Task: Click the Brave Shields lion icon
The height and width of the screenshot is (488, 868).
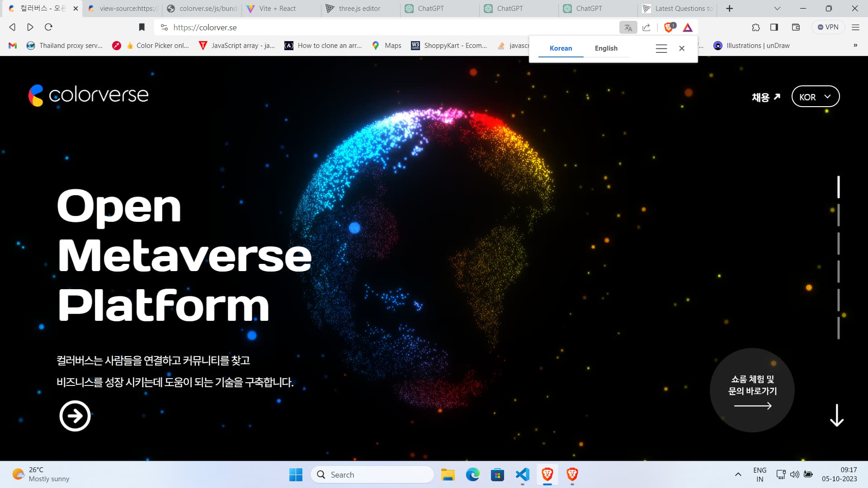Action: [x=669, y=27]
